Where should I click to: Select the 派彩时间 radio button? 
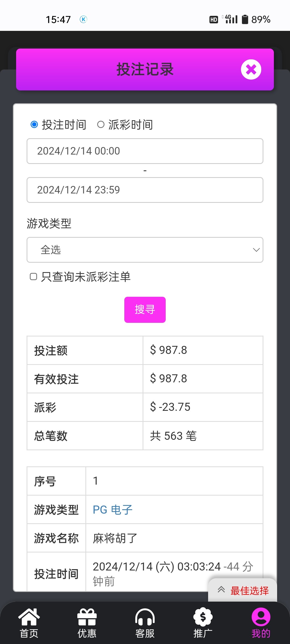coord(101,125)
